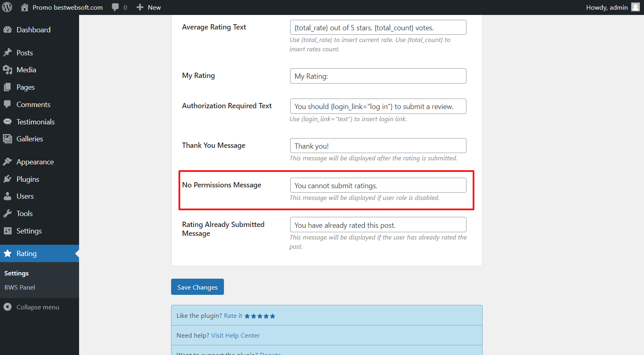Click the Rating Already Submitted Message label
The height and width of the screenshot is (355, 644).
223,229
